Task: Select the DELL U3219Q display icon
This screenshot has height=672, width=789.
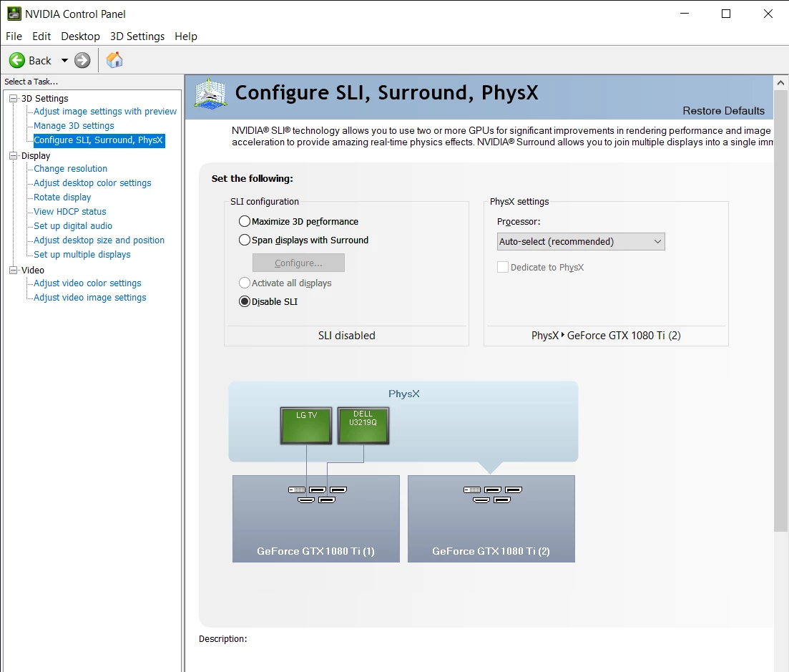Action: 363,426
